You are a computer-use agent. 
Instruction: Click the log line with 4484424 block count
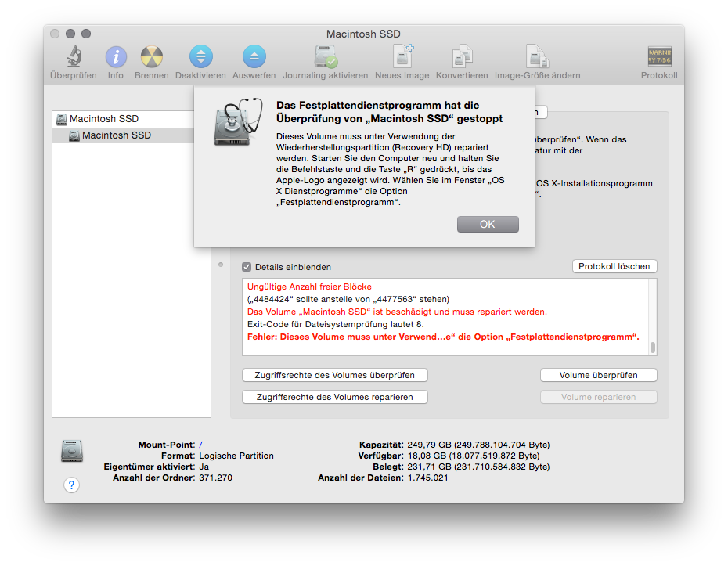[348, 300]
